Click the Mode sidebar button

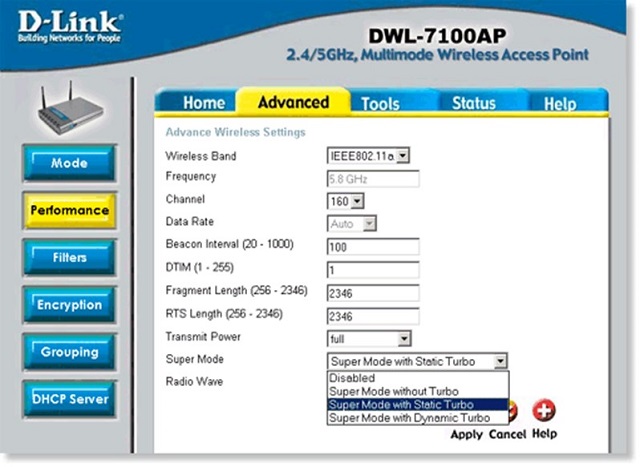point(69,163)
